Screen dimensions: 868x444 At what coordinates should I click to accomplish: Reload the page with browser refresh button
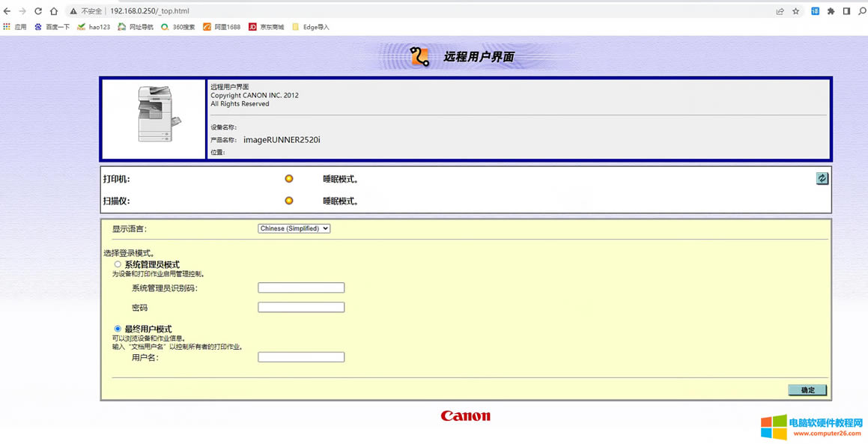38,11
